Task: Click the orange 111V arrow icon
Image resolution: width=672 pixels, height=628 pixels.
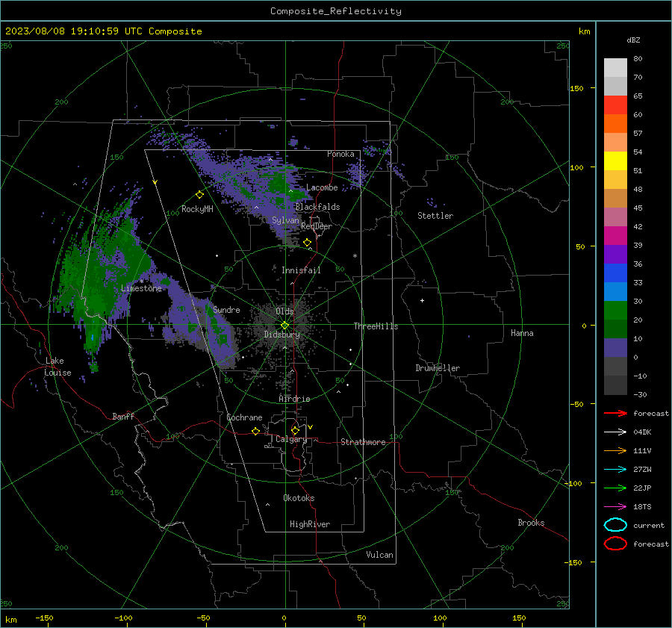Action: click(615, 450)
